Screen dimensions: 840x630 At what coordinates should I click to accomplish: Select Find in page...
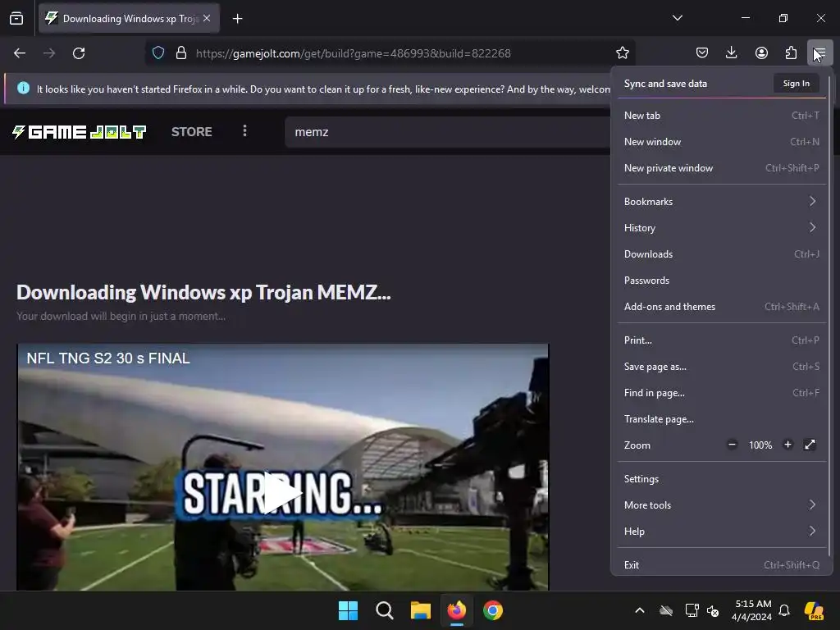(721, 393)
